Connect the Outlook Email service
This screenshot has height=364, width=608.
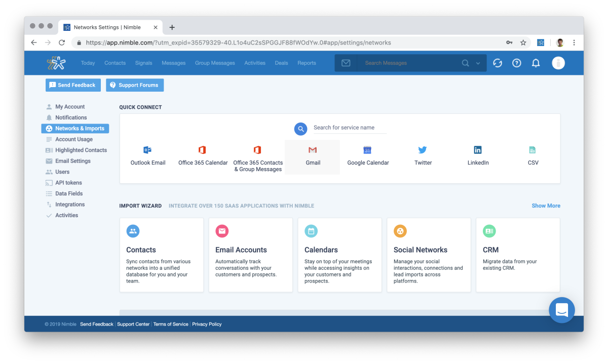[x=148, y=157]
